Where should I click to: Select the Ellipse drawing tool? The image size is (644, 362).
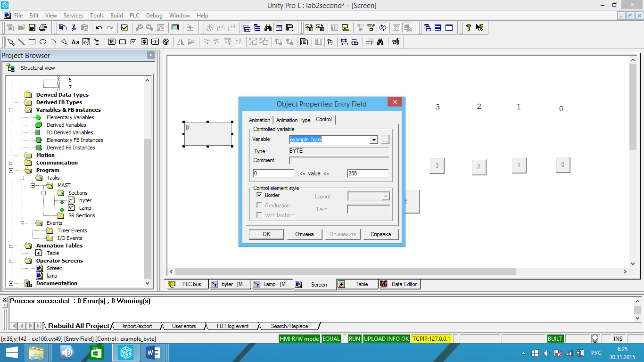pyautogui.click(x=43, y=42)
